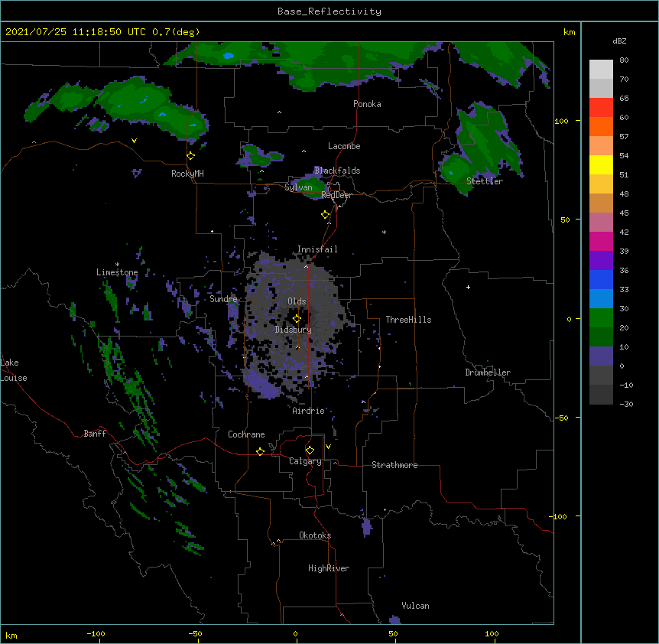This screenshot has height=644, width=659.
Task: Click the Drumheller town label
Action: (x=488, y=372)
